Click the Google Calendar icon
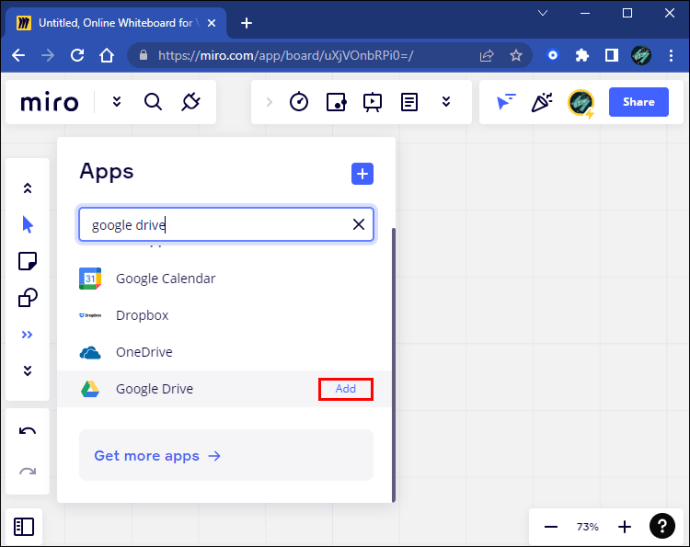 click(90, 279)
